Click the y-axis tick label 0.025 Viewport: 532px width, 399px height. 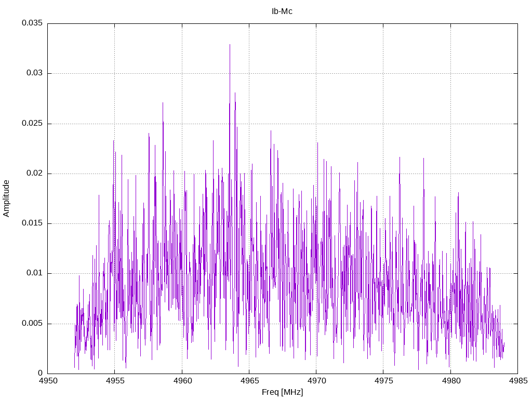(x=32, y=123)
